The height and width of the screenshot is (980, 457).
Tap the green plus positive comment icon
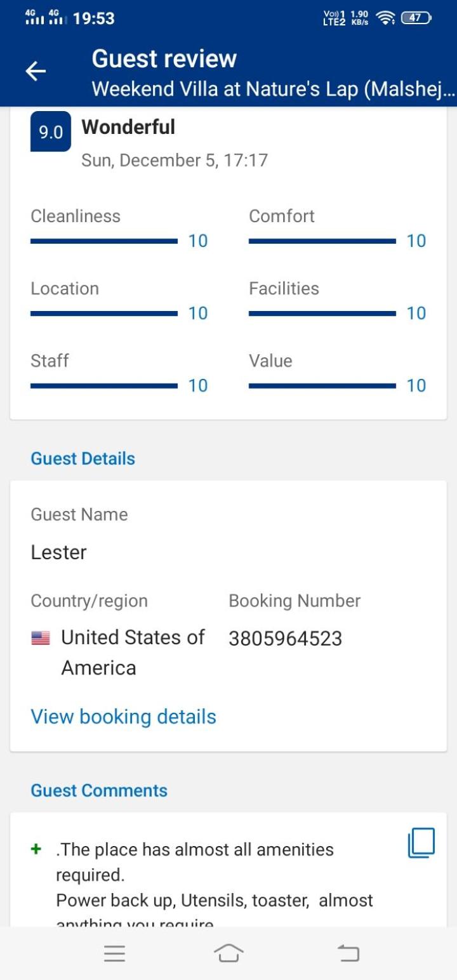click(36, 849)
